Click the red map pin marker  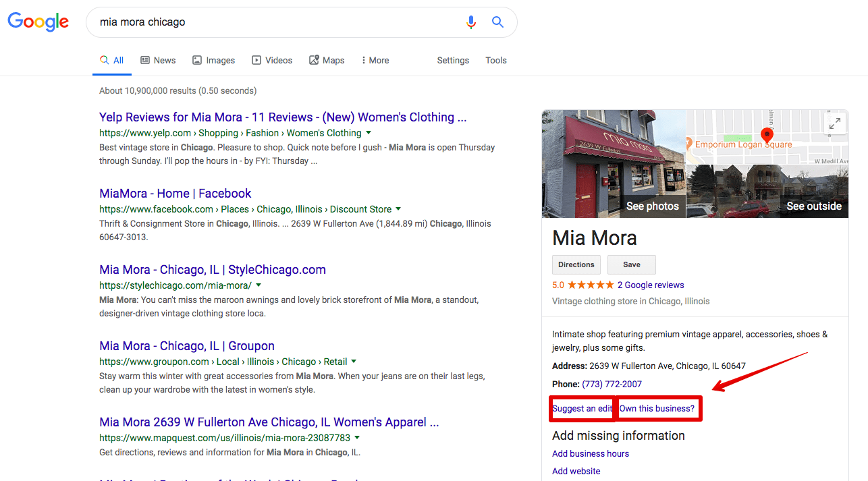767,136
